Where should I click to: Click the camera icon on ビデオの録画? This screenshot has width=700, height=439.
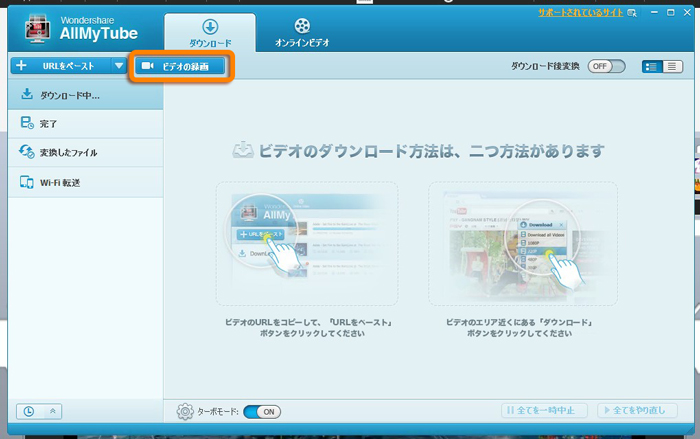tap(147, 66)
